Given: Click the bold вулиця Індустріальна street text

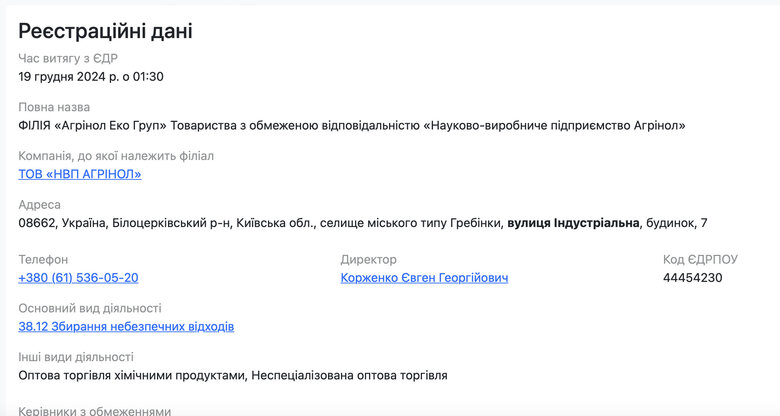Looking at the screenshot, I should [x=573, y=222].
